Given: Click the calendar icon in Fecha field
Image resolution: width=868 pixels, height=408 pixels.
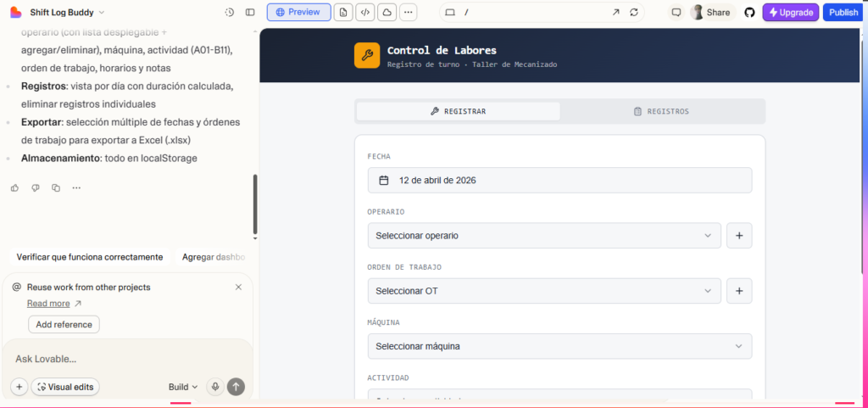Looking at the screenshot, I should click(384, 181).
